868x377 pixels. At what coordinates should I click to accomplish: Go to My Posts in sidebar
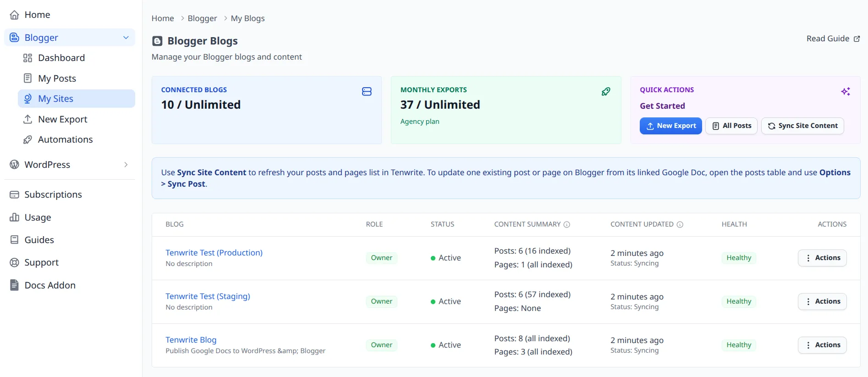(x=77, y=78)
